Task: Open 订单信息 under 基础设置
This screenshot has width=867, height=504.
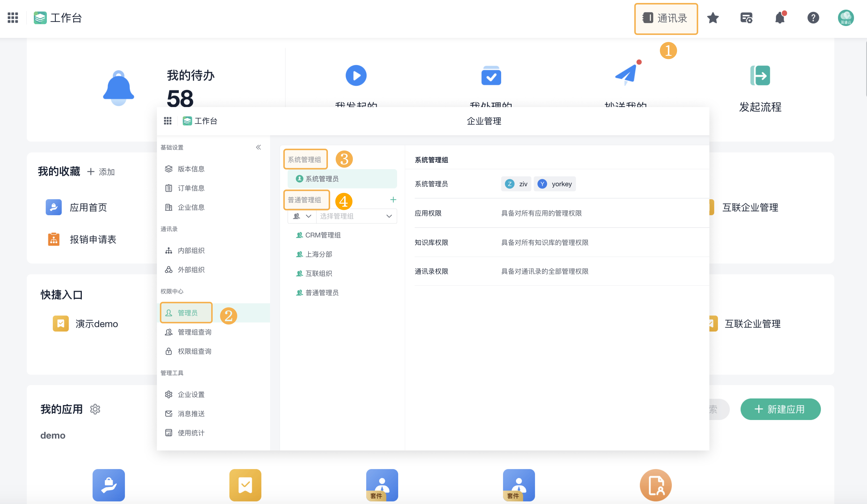Action: [x=191, y=188]
